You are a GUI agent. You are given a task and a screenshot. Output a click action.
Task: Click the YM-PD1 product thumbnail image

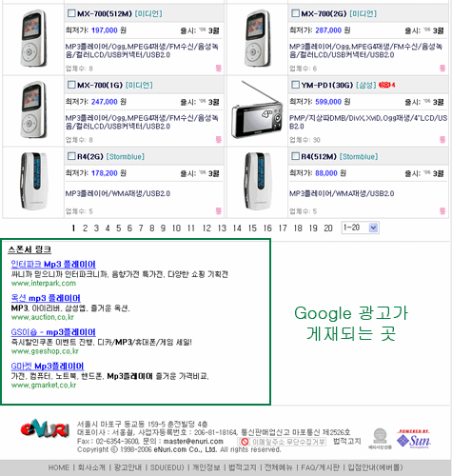coord(257,111)
